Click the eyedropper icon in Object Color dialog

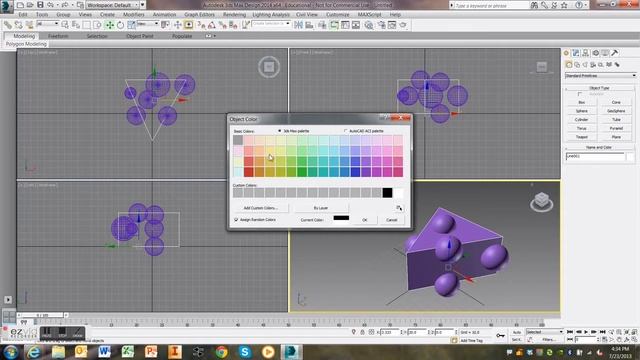(x=399, y=208)
